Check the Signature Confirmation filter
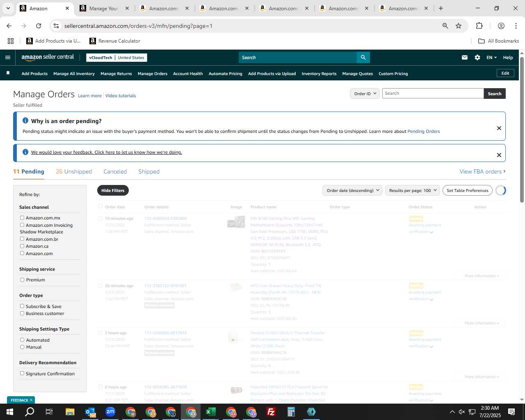Screen dimensions: 525x420 [22, 373]
